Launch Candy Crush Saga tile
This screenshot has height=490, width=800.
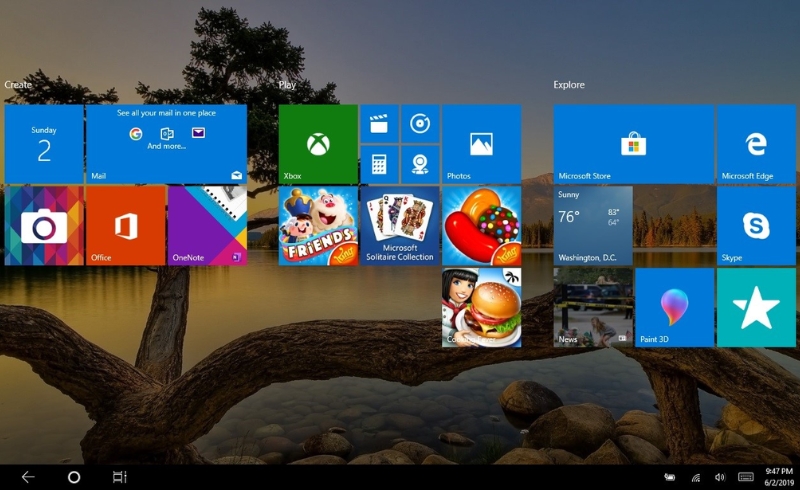[481, 226]
